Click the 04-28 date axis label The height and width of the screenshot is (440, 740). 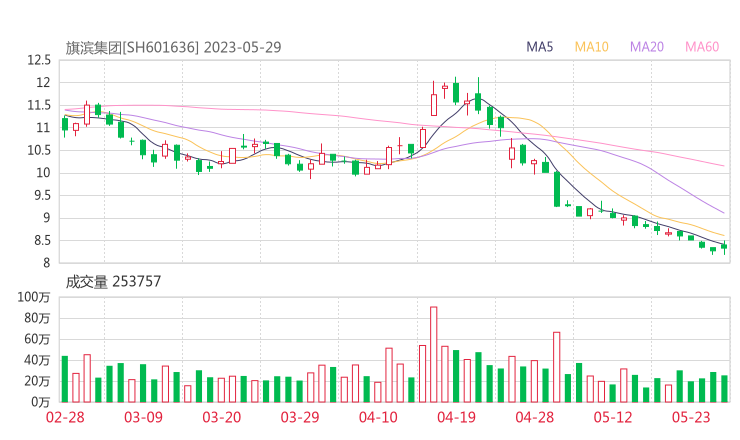[x=535, y=417]
